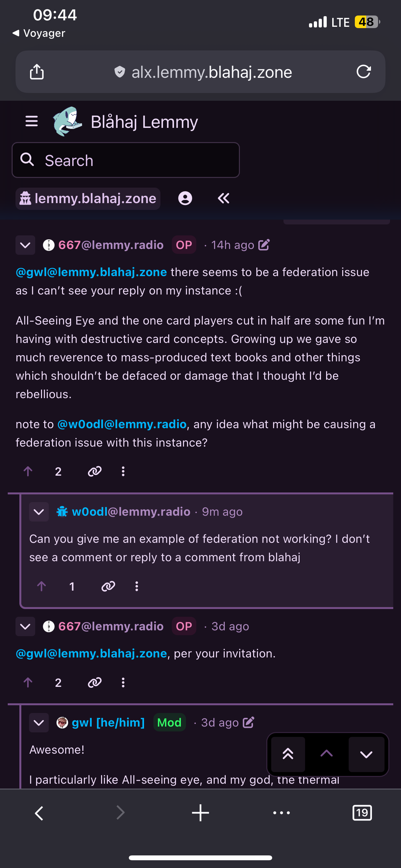The image size is (401, 868).
Task: Open gwl [he/him] user profile link
Action: click(x=108, y=722)
